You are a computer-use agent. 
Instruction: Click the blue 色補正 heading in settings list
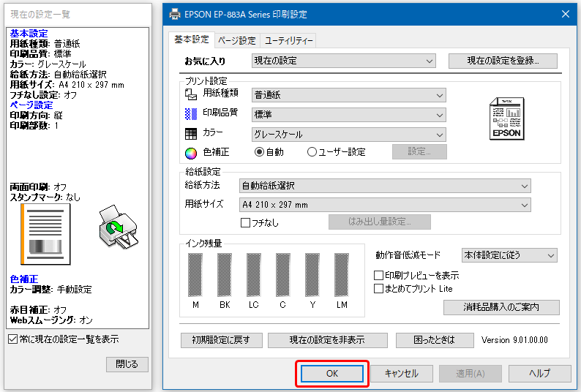[24, 279]
